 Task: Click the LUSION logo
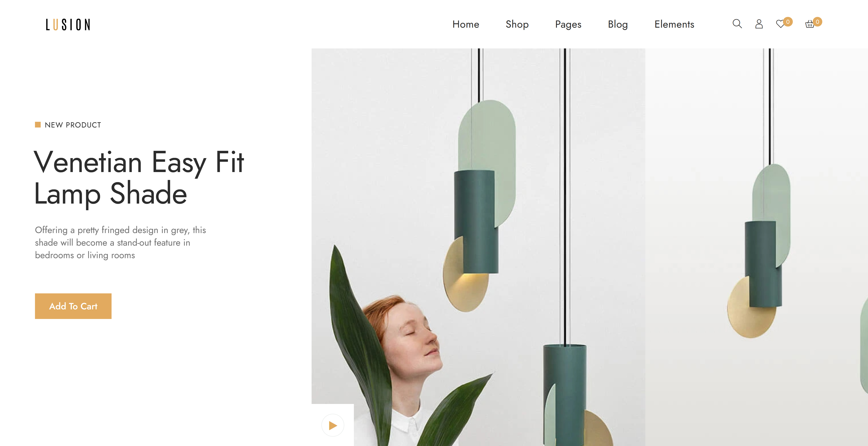tap(68, 25)
